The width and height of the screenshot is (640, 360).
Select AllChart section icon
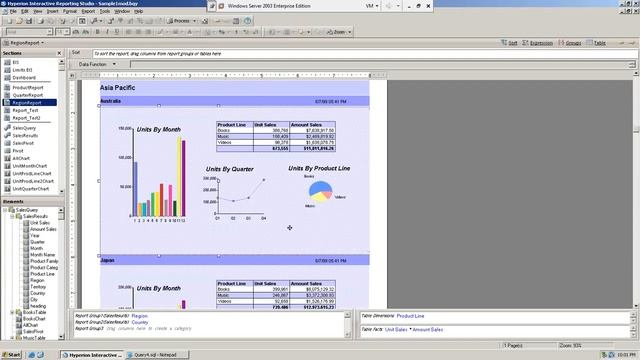pyautogui.click(x=7, y=158)
